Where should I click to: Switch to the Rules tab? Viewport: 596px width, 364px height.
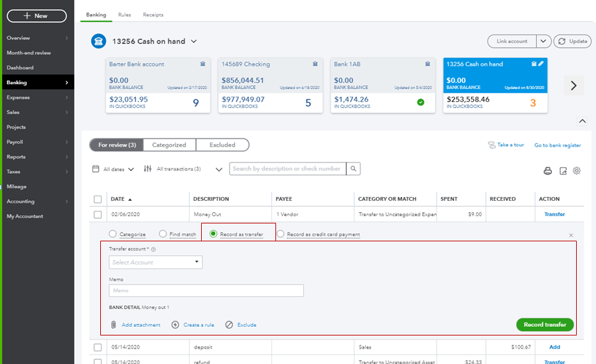[x=124, y=15]
